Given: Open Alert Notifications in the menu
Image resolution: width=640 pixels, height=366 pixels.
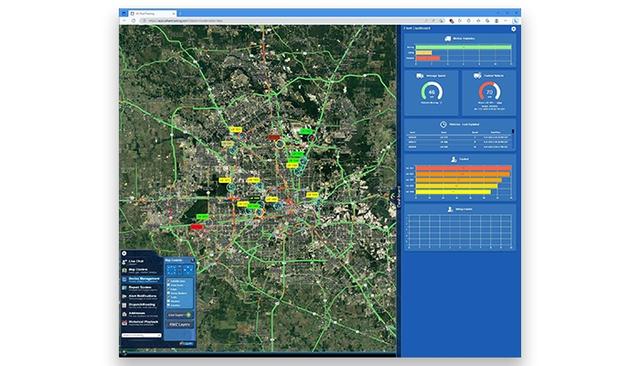Looking at the screenshot, I should coord(141,297).
